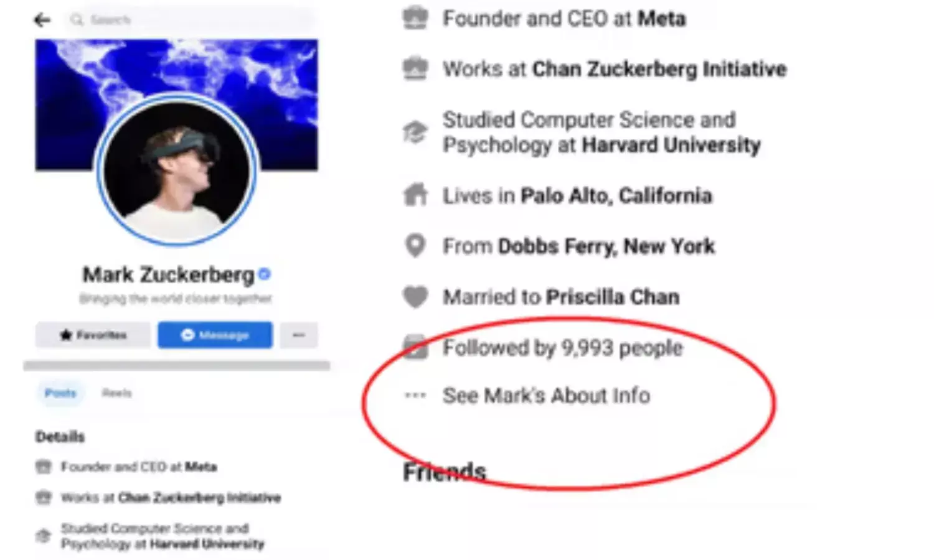
Task: Click the house icon for Palo Alto
Action: pyautogui.click(x=415, y=195)
